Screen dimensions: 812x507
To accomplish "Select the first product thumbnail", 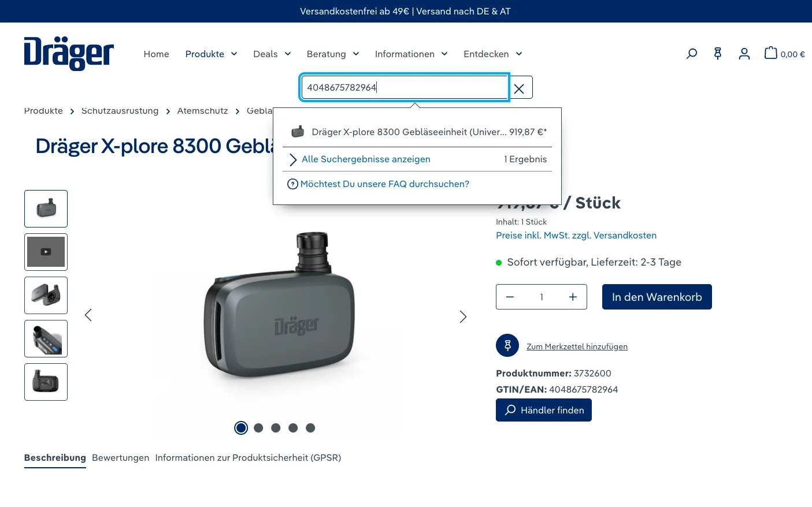I will pyautogui.click(x=46, y=208).
